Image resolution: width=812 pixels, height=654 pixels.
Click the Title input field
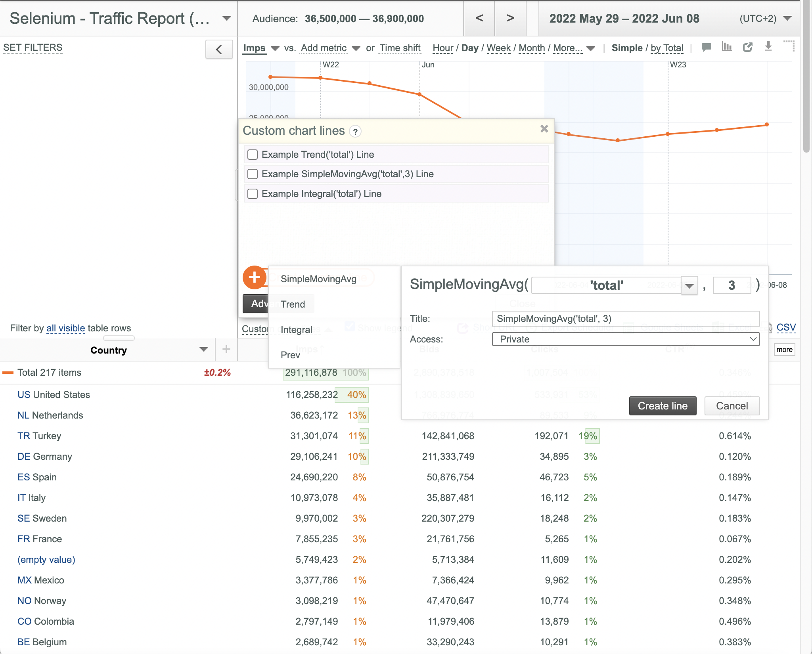click(x=626, y=319)
